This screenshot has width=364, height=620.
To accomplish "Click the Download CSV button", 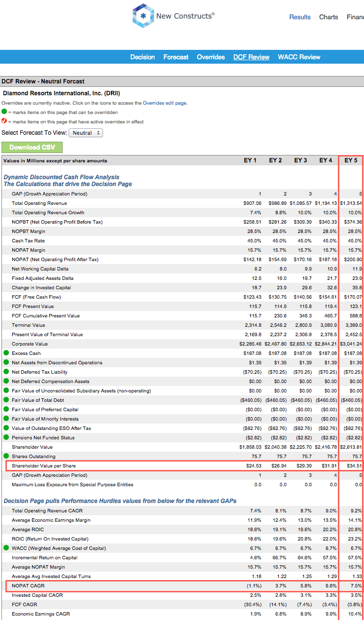I will [x=32, y=147].
